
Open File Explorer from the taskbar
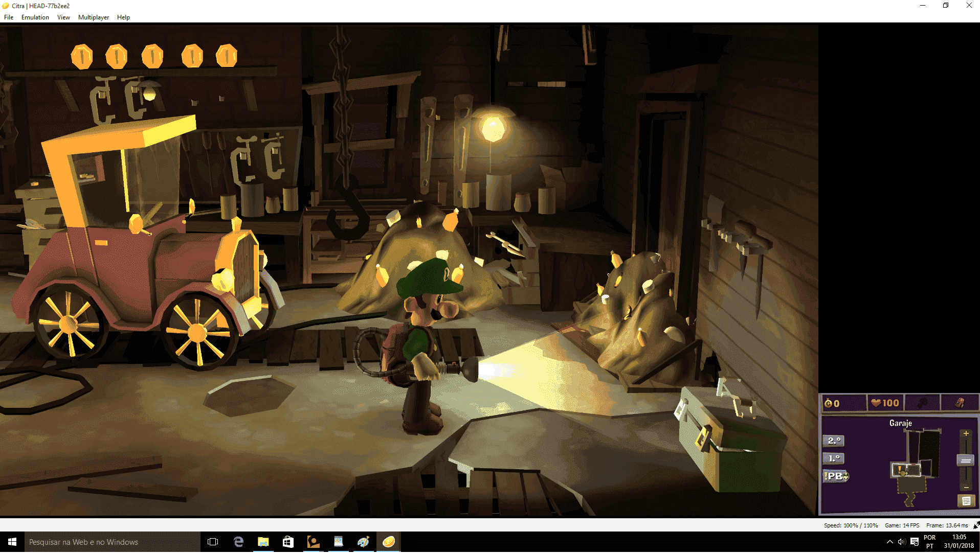[263, 542]
